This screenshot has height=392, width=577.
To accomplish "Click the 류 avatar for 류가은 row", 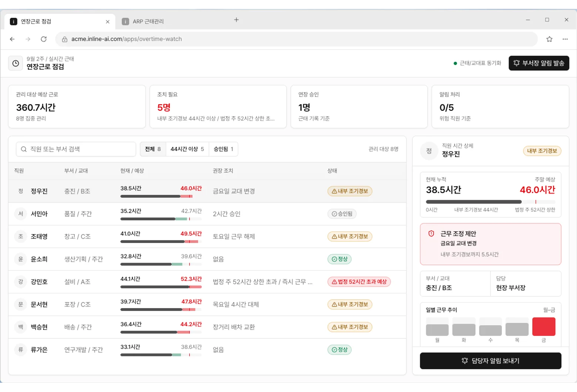I will click(21, 349).
